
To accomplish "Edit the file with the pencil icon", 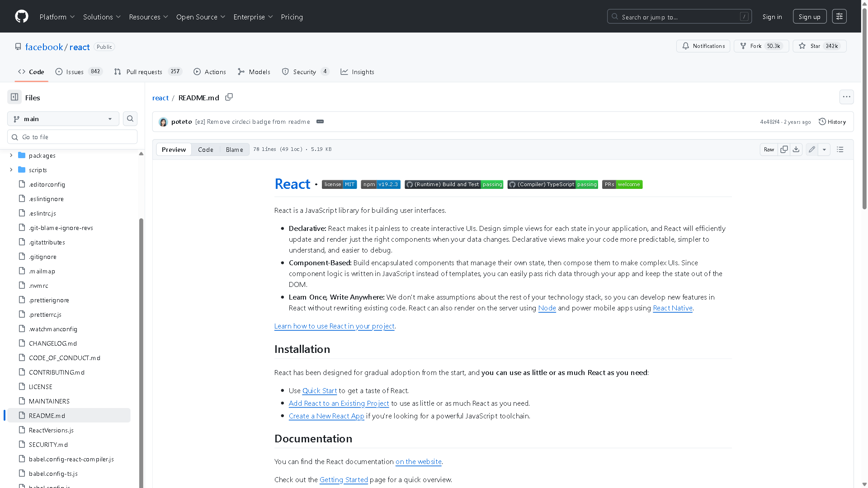I will [811, 149].
